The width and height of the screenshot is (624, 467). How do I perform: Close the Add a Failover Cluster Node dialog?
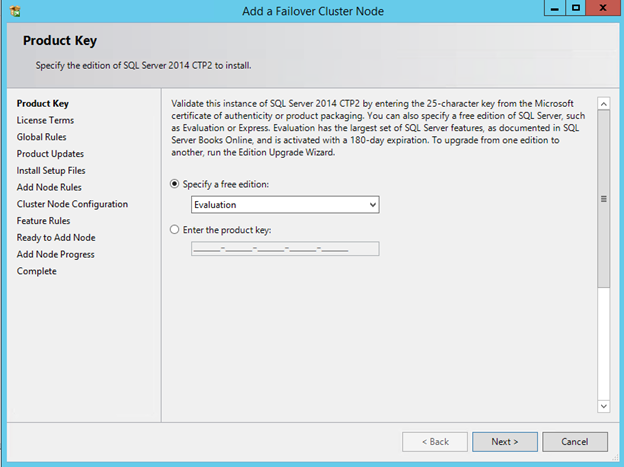[603, 9]
